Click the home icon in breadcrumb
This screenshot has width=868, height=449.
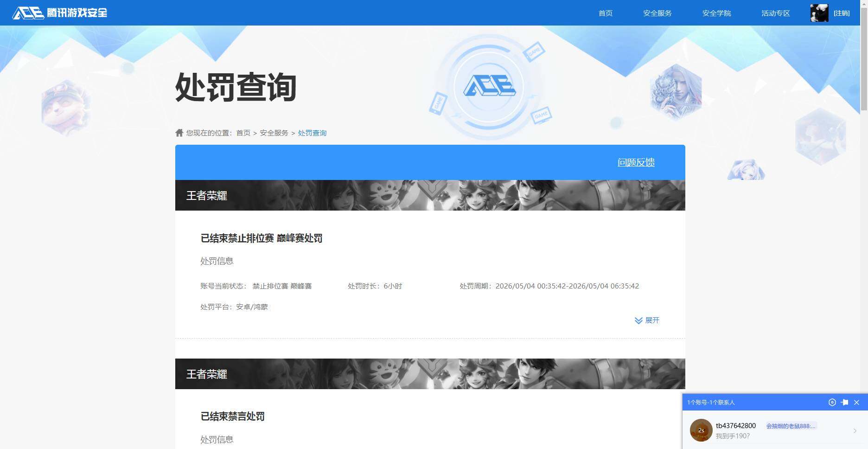[x=179, y=133]
